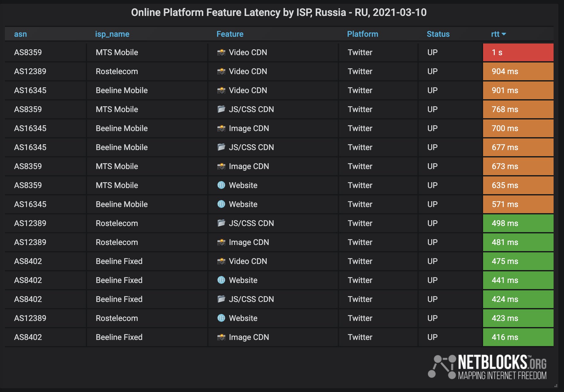Click the red 1 s latency cell

pos(518,52)
